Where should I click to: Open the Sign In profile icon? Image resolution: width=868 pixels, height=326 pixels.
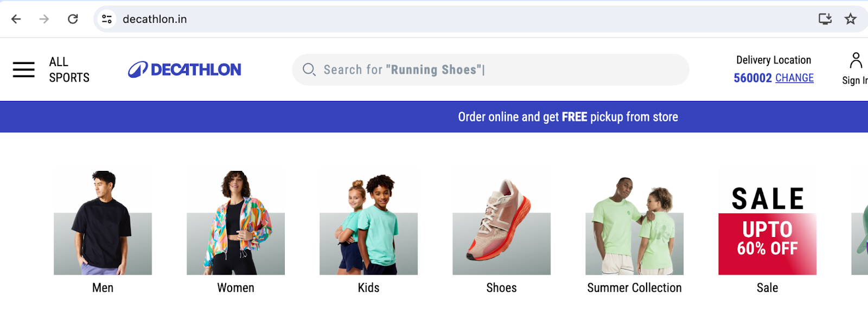coord(856,61)
